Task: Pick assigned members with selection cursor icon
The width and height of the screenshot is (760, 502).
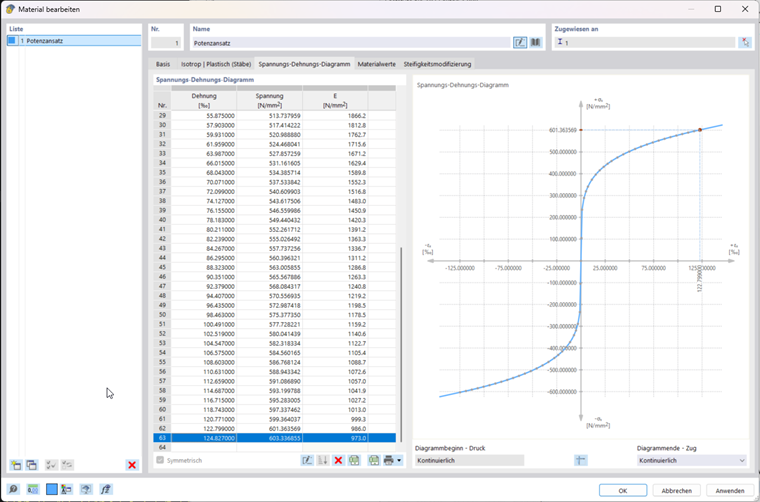Action: [x=744, y=43]
